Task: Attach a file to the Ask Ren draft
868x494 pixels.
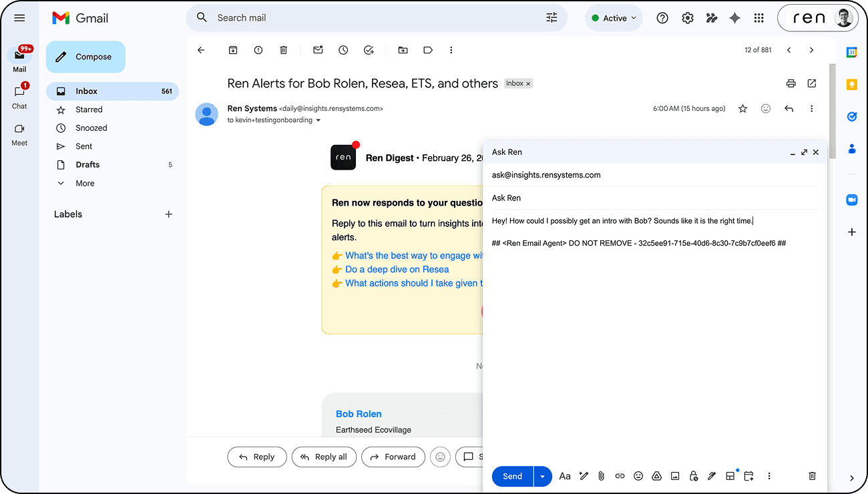Action: click(x=601, y=475)
